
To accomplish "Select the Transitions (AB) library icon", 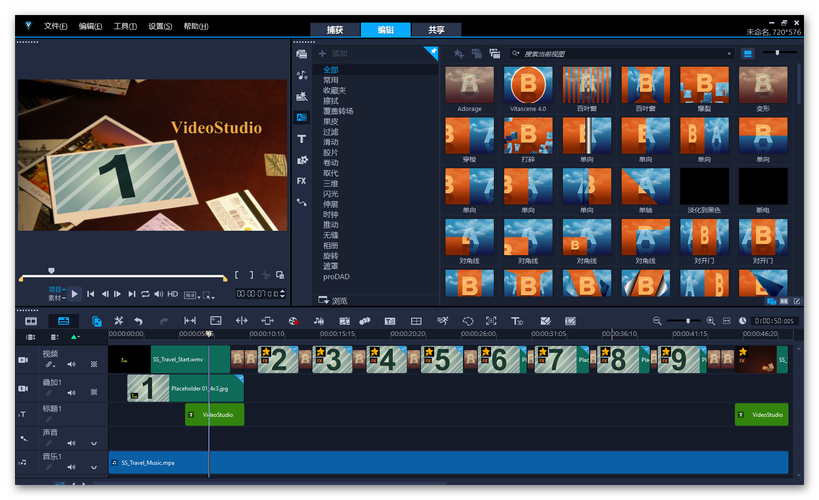I will click(301, 117).
